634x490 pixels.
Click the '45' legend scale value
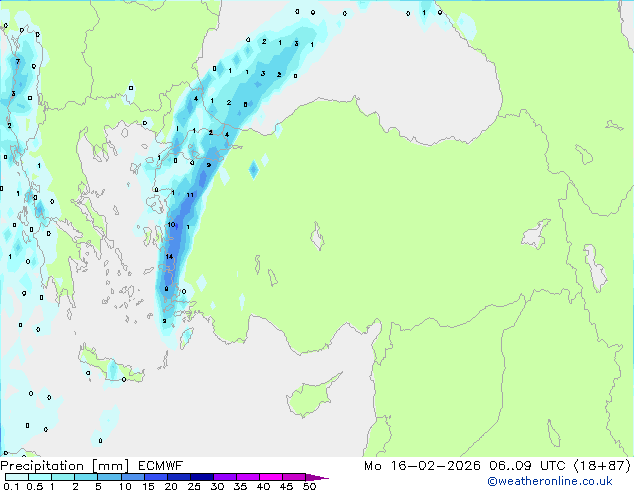(x=286, y=486)
